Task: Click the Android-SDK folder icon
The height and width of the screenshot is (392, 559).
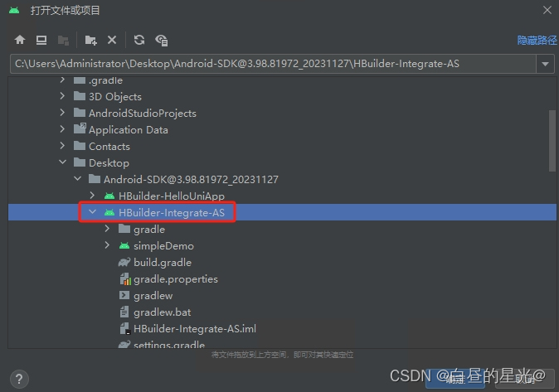Action: click(94, 179)
